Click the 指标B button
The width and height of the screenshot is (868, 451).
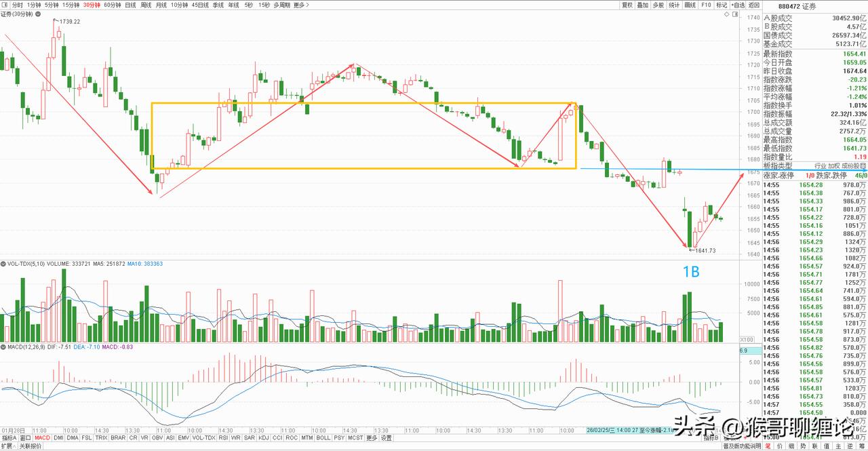[x=712, y=438]
